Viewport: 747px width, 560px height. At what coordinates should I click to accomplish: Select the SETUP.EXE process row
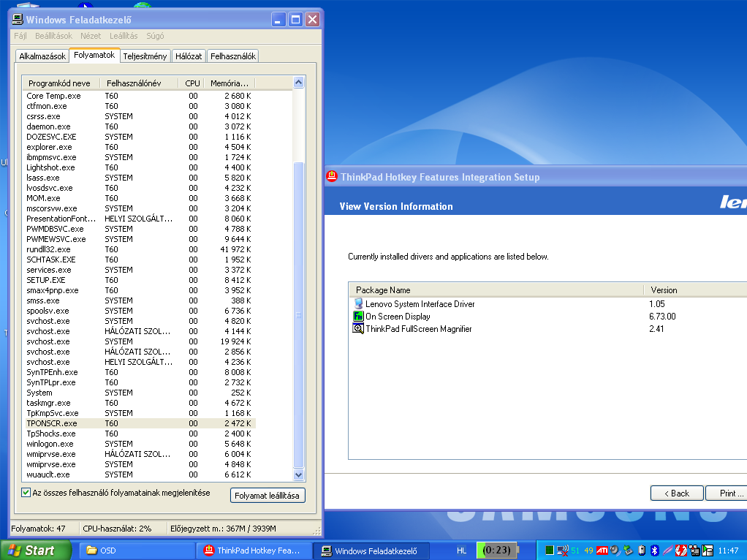(140, 280)
